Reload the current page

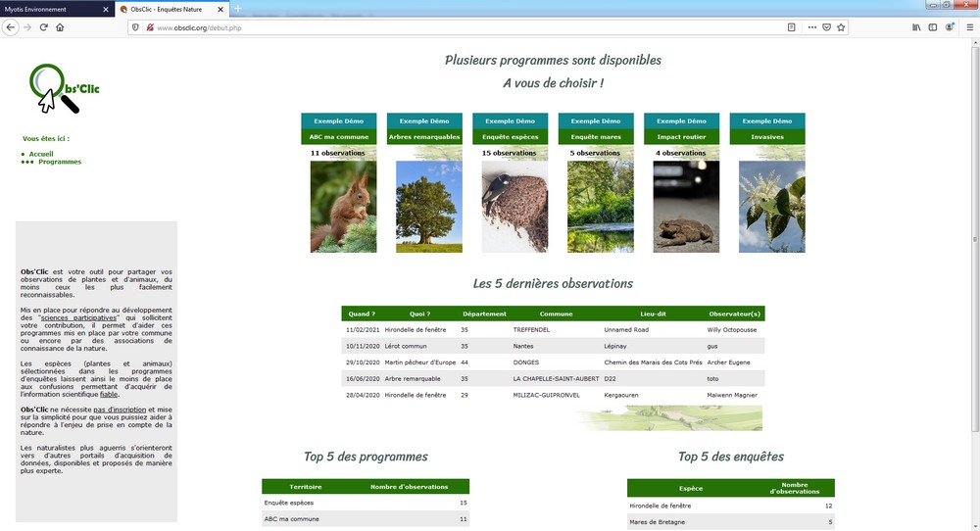tap(44, 27)
